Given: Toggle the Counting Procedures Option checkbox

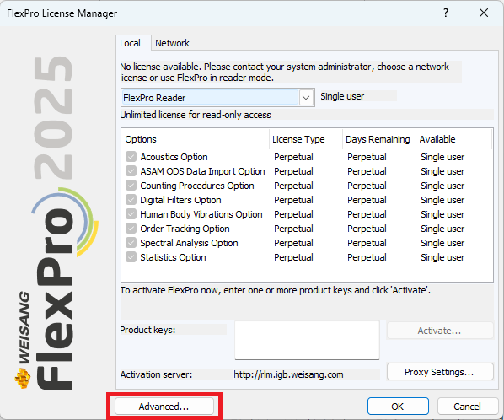Looking at the screenshot, I should [x=131, y=186].
